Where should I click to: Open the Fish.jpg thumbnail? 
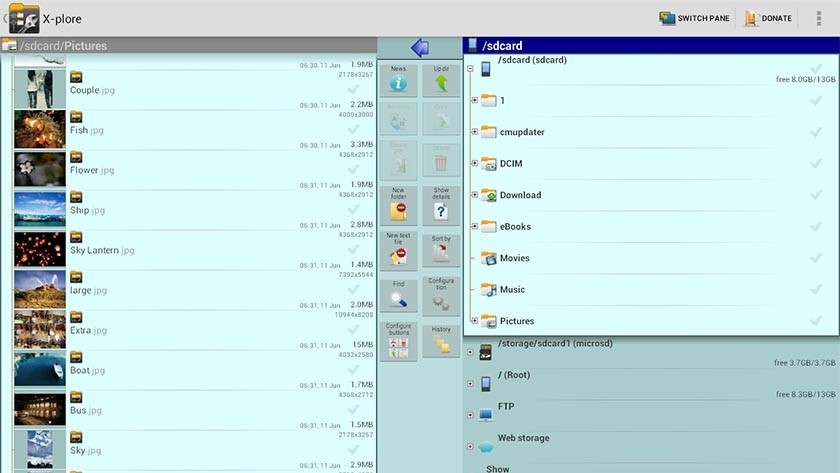click(x=40, y=129)
